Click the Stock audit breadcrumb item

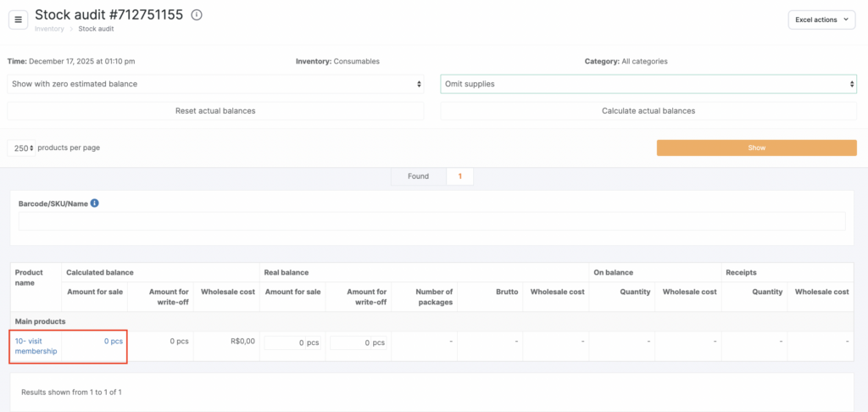(x=96, y=29)
